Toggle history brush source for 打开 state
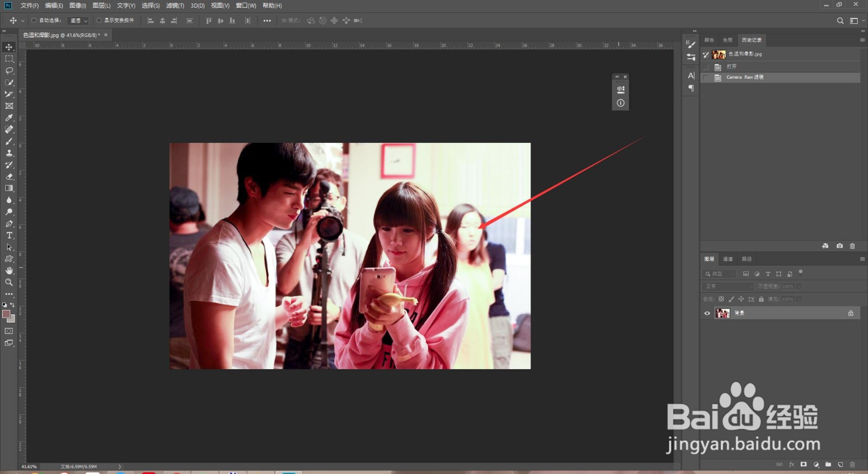 click(706, 67)
